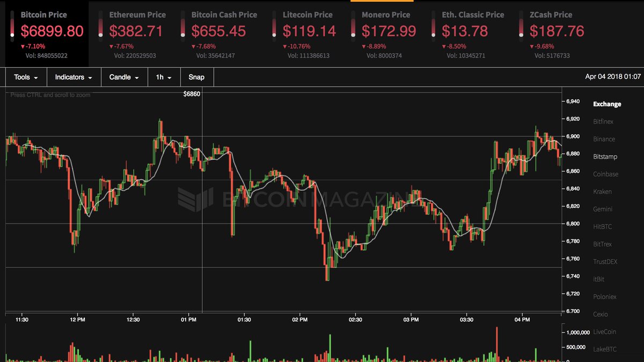Click the 03:30 time axis label
Screen dimensions: 644x362
pyautogui.click(x=466, y=320)
